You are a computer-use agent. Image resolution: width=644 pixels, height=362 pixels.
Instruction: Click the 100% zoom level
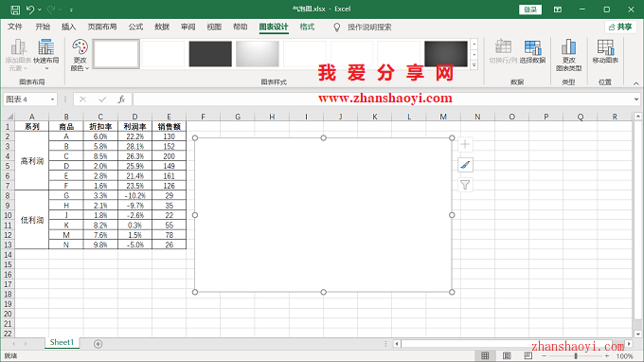(625, 355)
